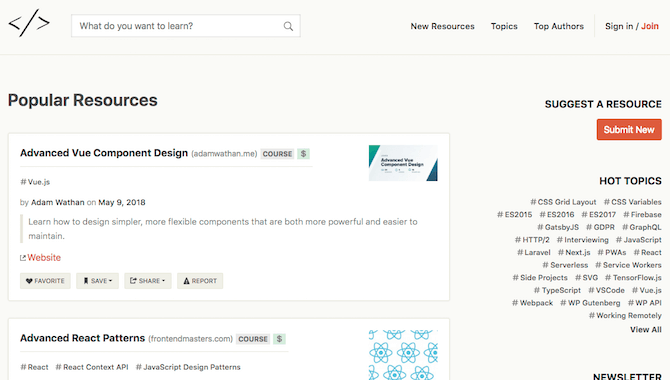The image size is (670, 380).
Task: Open hot topic #Vue.js in sidebar
Action: pos(646,290)
